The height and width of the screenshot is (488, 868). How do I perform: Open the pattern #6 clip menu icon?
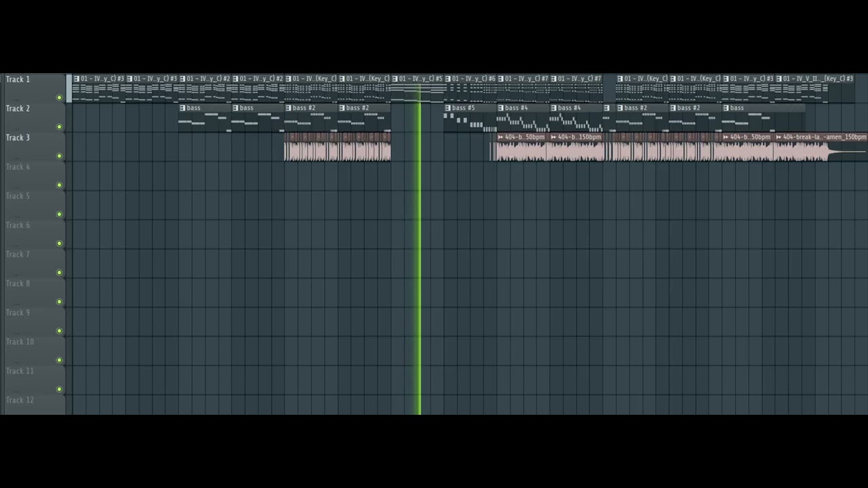(x=448, y=79)
